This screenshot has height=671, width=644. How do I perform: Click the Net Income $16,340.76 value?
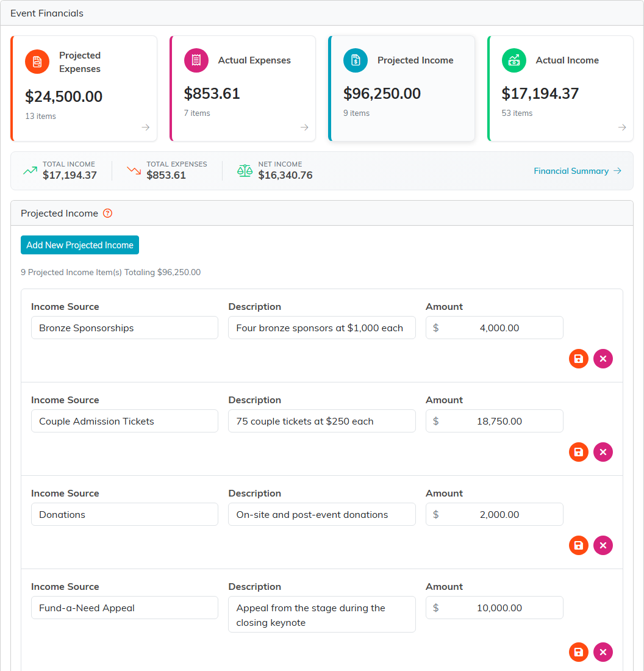click(x=285, y=175)
